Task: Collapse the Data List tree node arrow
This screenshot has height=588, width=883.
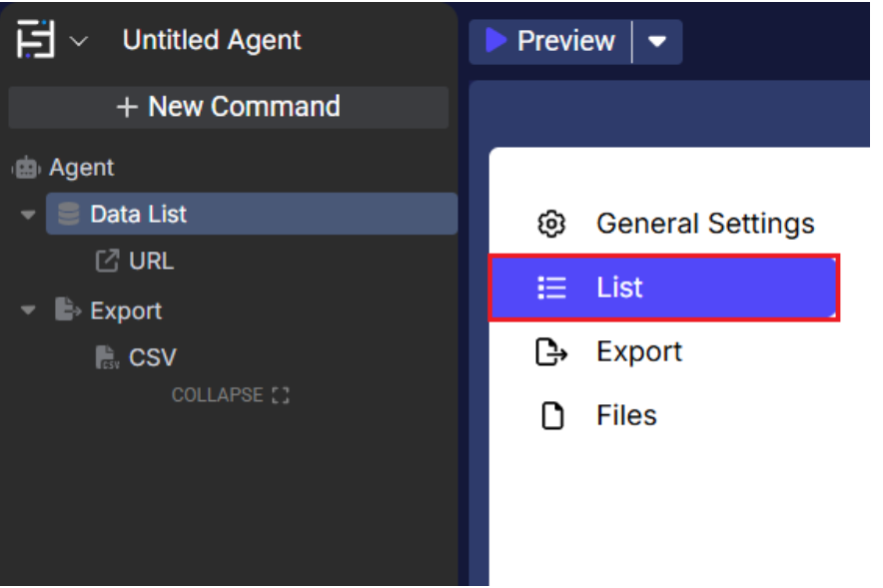Action: click(28, 215)
